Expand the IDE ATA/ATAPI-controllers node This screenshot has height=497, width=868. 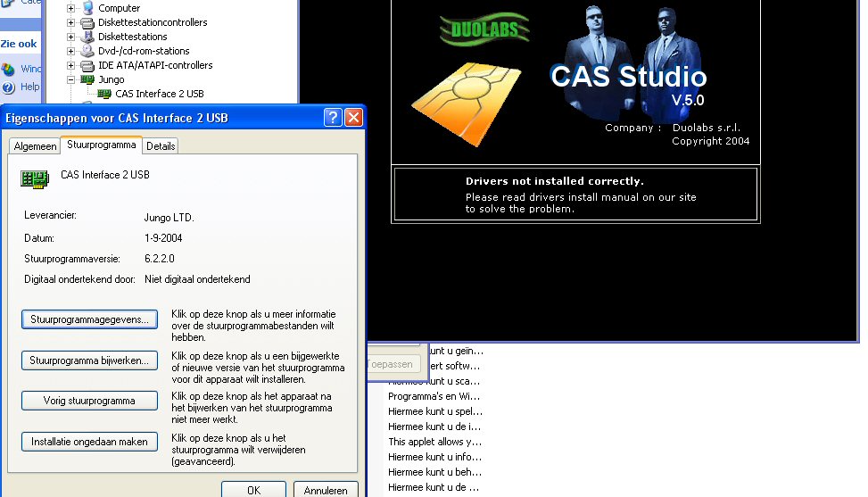70,65
